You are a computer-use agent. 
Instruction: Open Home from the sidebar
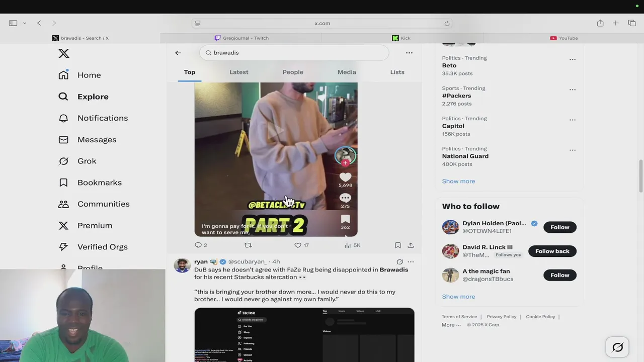(79, 75)
